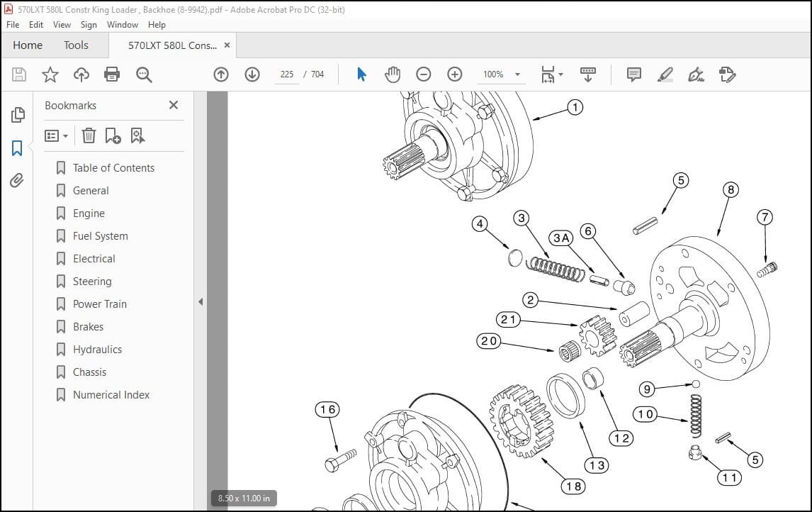Collapse navigation pane with left arrow

[x=201, y=301]
